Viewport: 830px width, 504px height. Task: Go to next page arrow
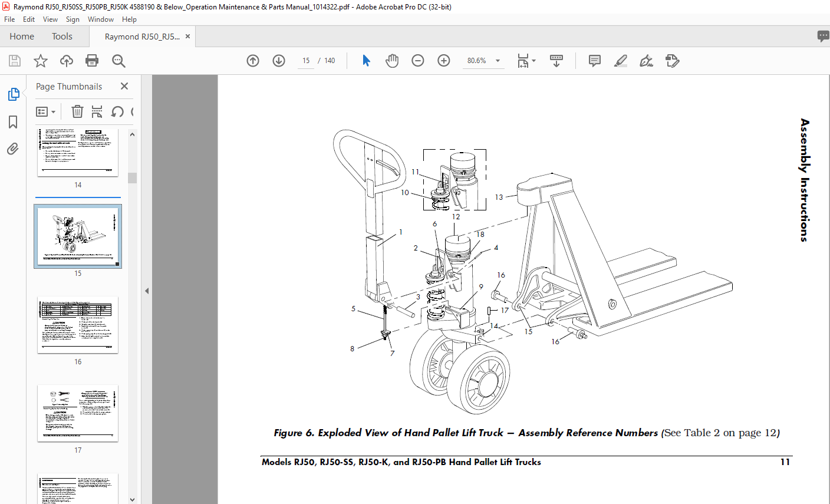[279, 61]
